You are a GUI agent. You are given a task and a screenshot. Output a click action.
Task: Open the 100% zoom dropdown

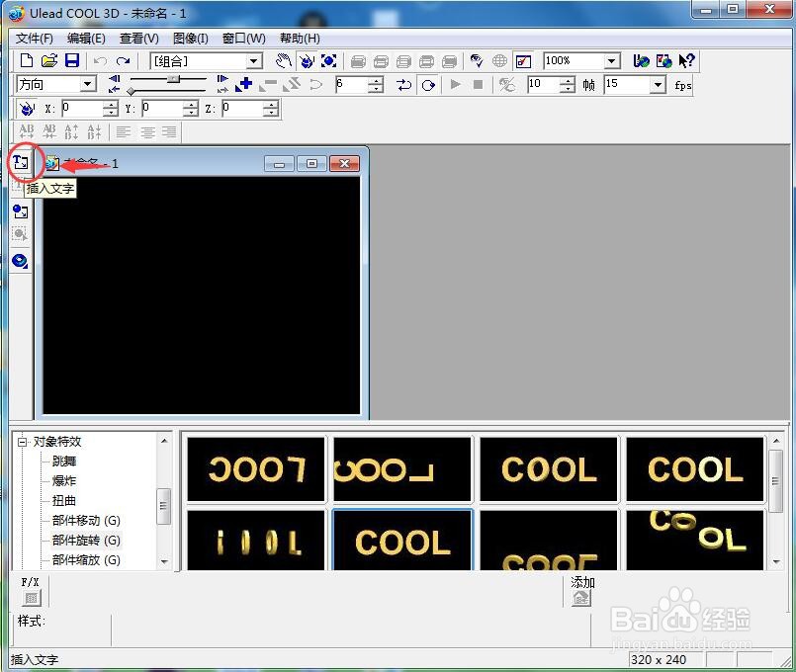pyautogui.click(x=612, y=61)
